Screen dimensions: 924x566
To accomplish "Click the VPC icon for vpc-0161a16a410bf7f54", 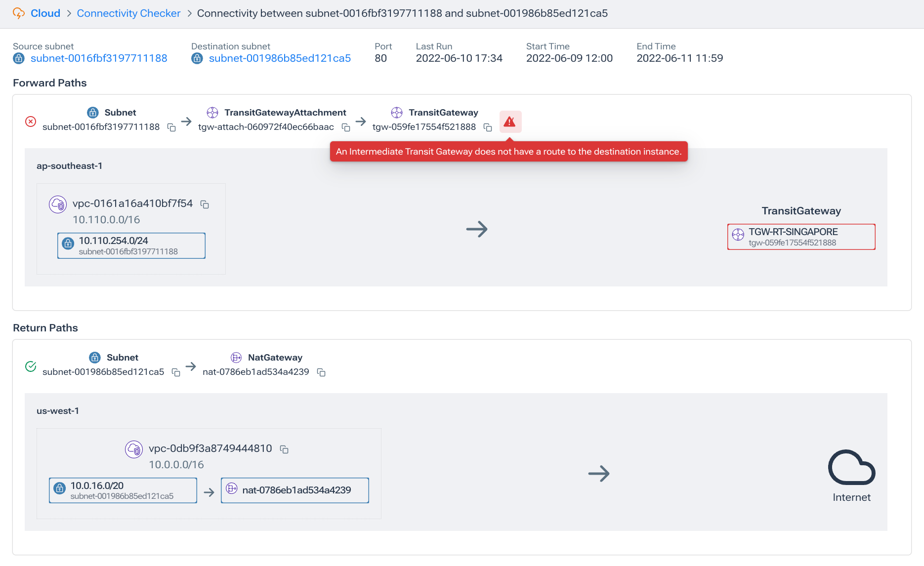I will 58,204.
